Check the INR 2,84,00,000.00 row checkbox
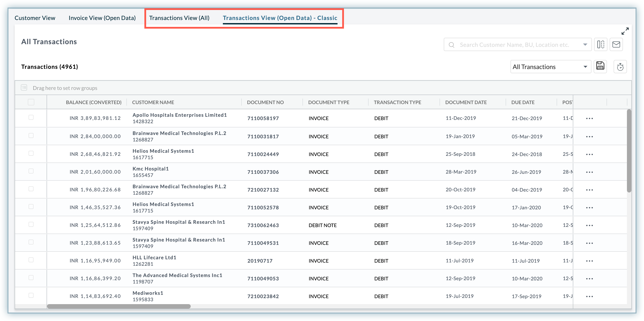Image resolution: width=644 pixels, height=321 pixels. tap(31, 136)
